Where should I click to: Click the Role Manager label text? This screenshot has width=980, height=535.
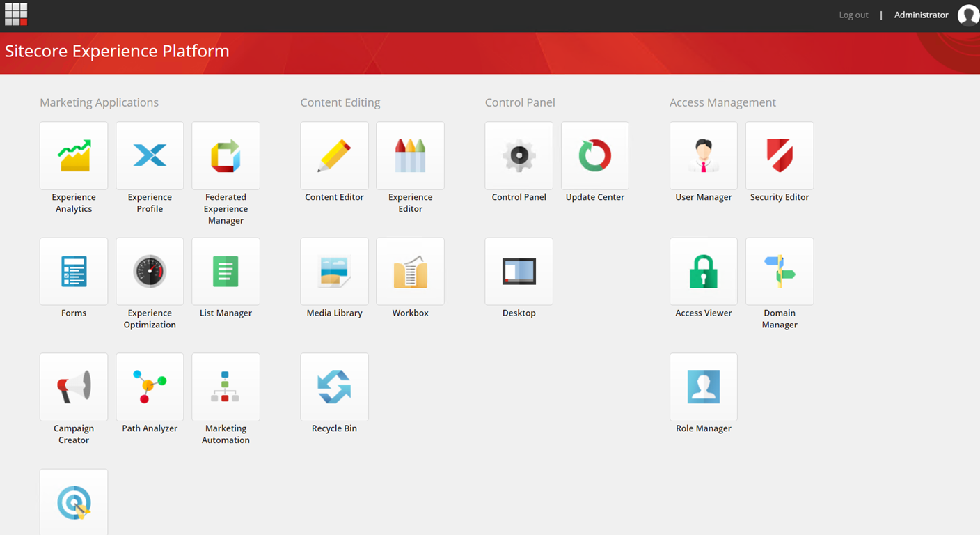(703, 428)
